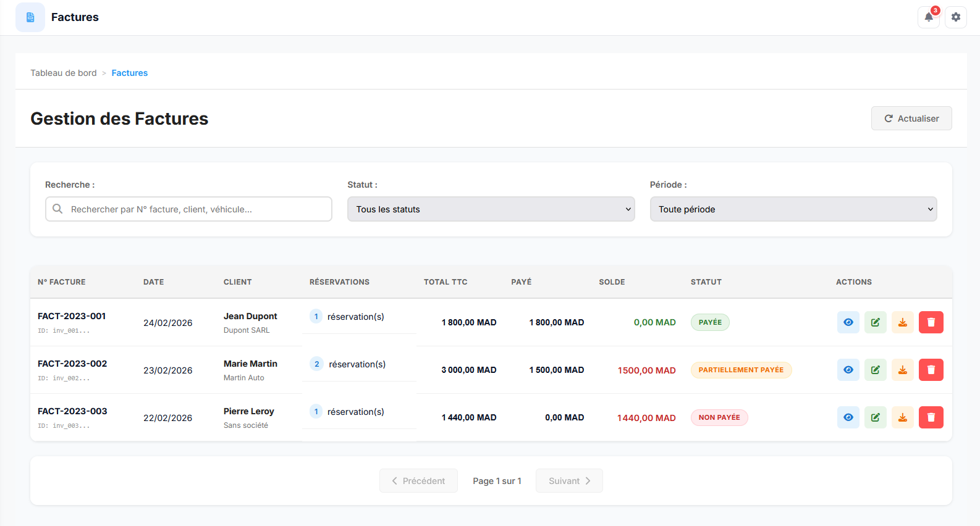Edit invoice FACT-2023-001

875,322
